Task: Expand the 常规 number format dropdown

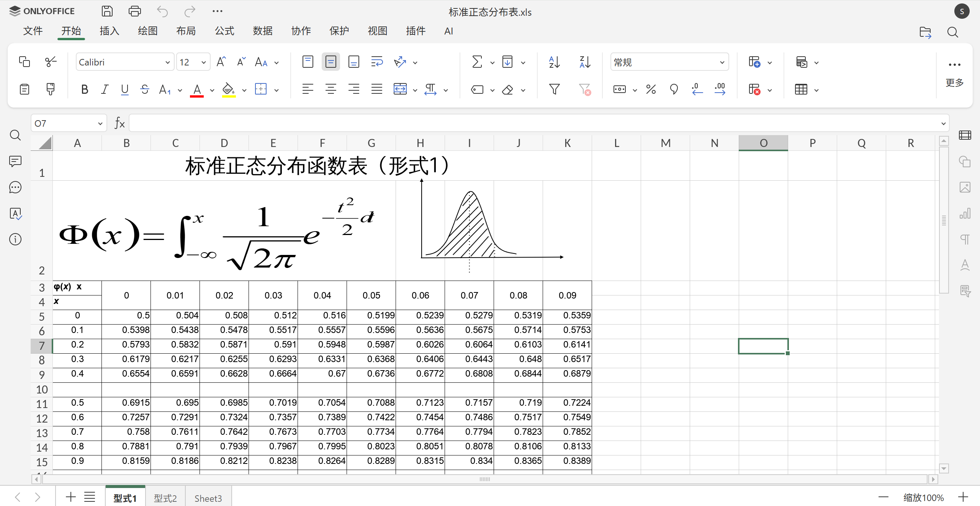Action: pyautogui.click(x=722, y=62)
